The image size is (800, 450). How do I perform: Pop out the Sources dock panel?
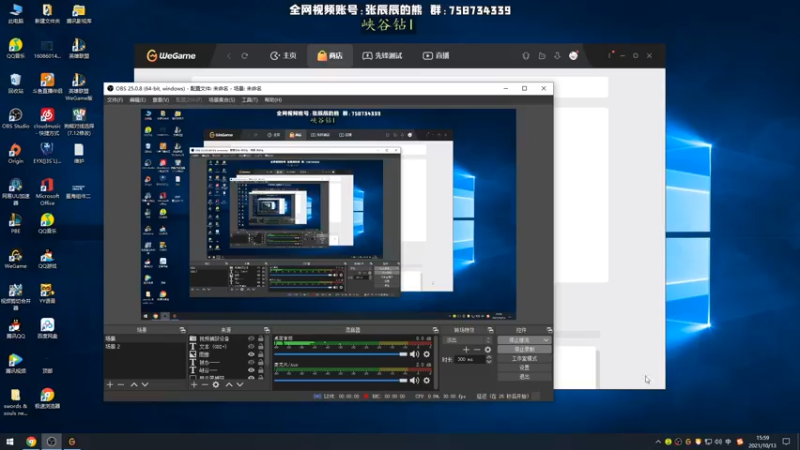click(266, 330)
